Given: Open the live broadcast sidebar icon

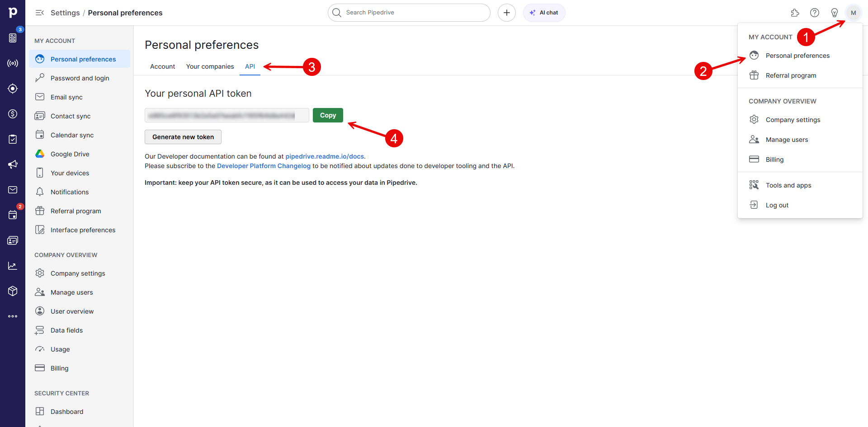Looking at the screenshot, I should click(13, 63).
